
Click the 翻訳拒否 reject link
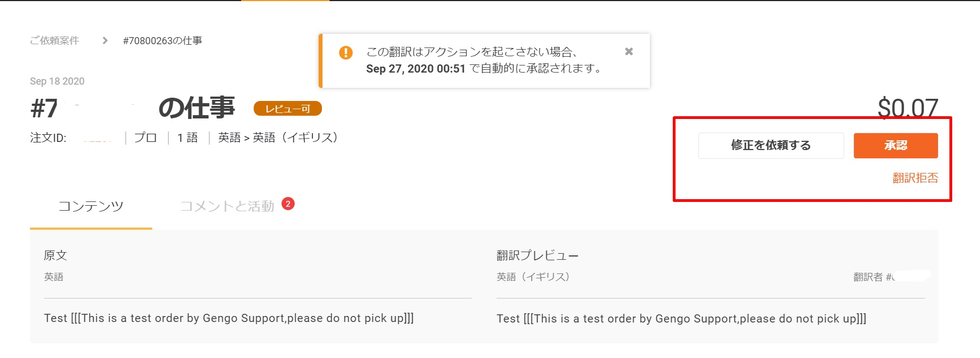coord(915,178)
